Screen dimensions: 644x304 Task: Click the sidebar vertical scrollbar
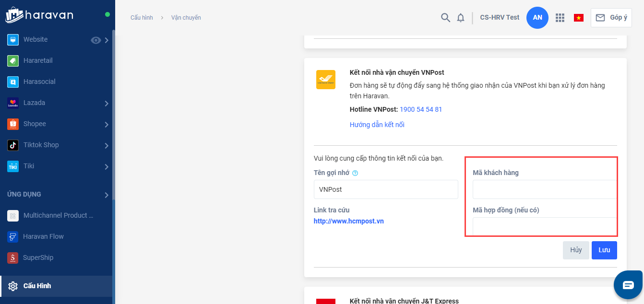(114, 115)
